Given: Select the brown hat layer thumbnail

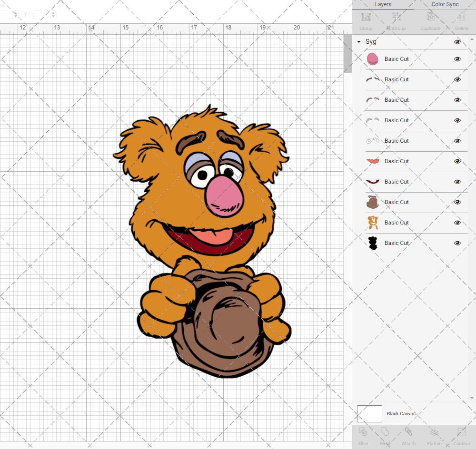Looking at the screenshot, I should click(x=373, y=202).
